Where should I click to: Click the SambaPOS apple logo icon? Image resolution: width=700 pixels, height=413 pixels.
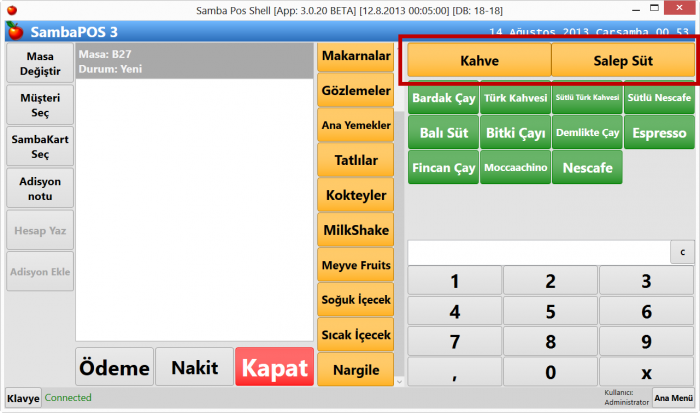[12, 30]
